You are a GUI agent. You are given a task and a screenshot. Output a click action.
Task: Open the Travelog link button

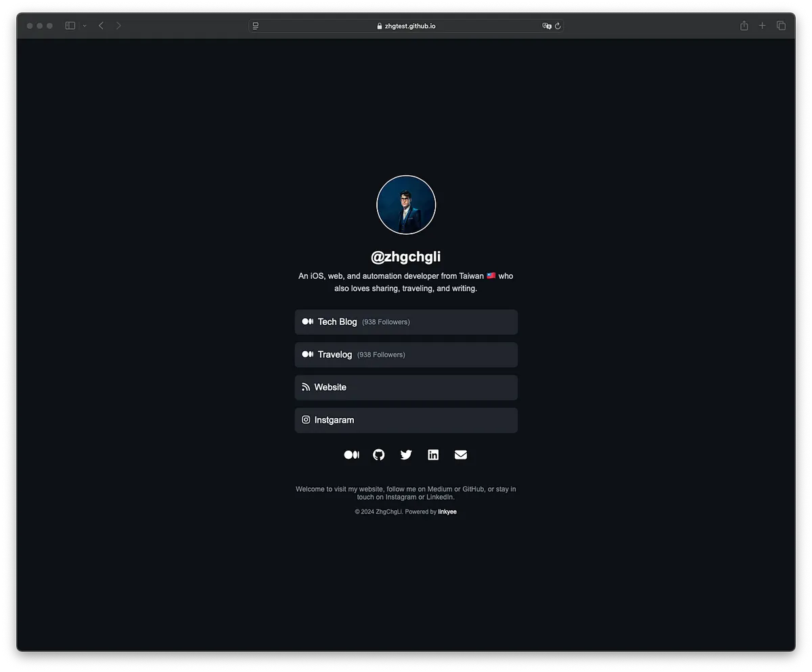(x=406, y=355)
